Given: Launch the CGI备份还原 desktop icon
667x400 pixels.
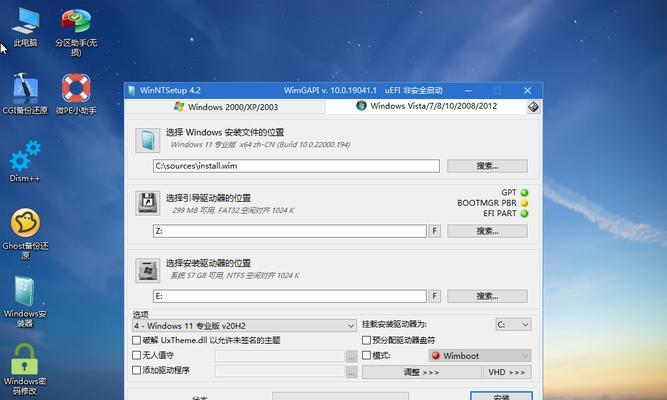Looking at the screenshot, I should 25,94.
